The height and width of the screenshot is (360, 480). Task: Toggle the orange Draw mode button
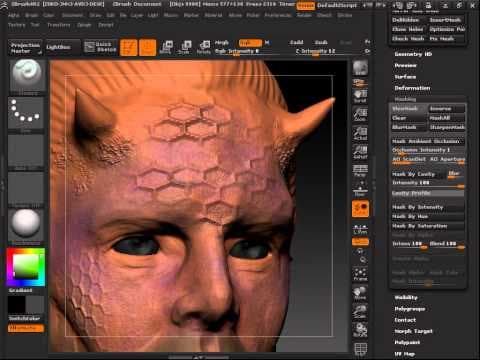[147, 48]
